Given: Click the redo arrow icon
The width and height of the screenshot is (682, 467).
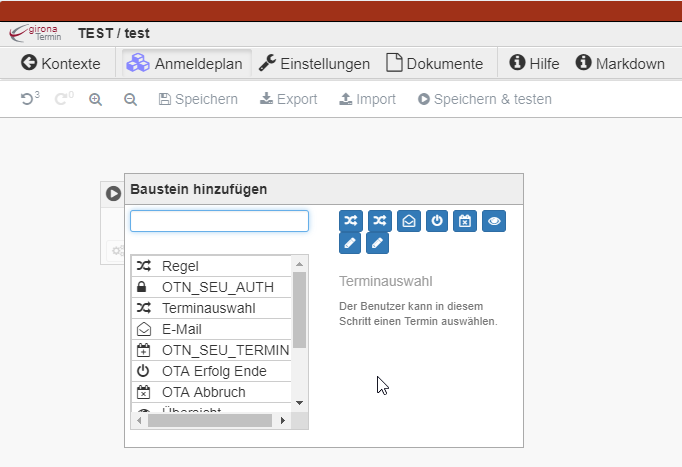Looking at the screenshot, I should (x=62, y=99).
